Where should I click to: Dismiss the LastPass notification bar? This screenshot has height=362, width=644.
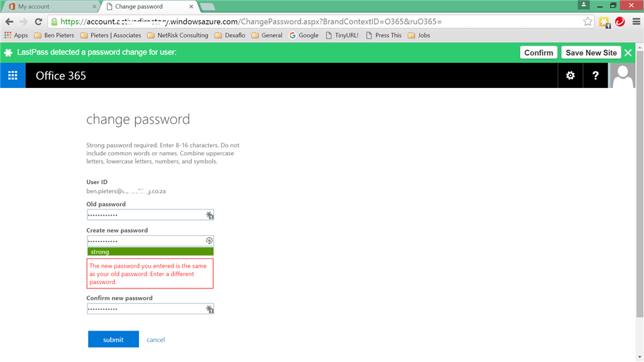point(628,53)
